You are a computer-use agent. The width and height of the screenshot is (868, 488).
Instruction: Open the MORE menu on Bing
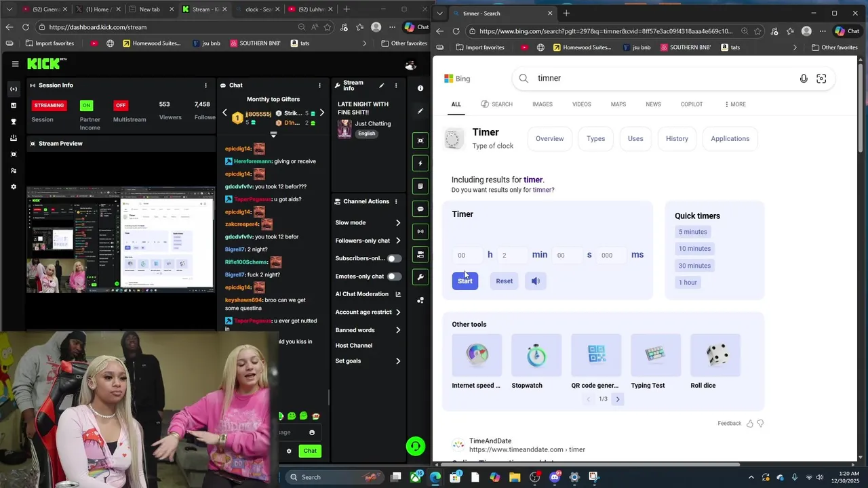coord(735,104)
